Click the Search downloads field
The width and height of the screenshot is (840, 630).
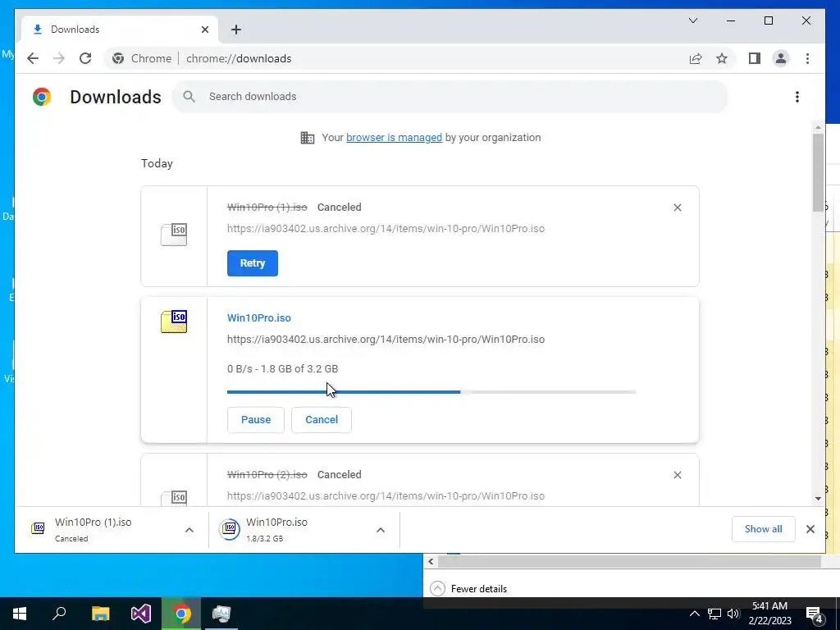(450, 97)
